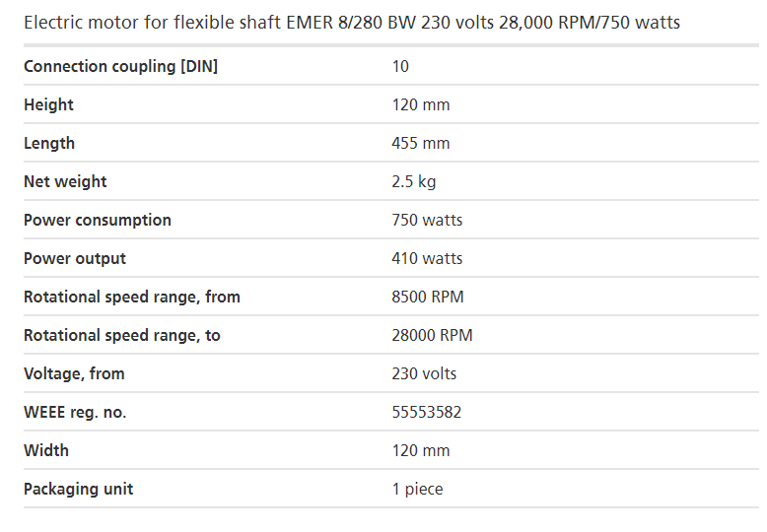Select the Rotational speed range, from label

pos(132,298)
